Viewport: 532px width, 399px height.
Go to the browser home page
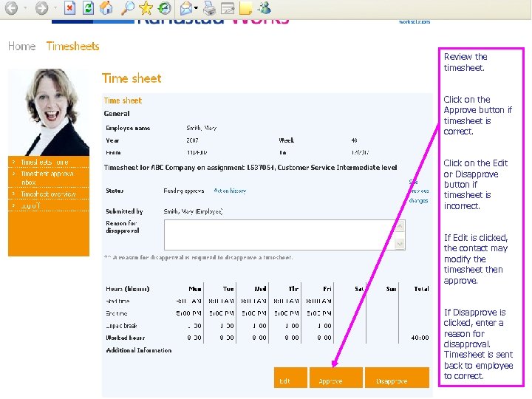click(106, 8)
